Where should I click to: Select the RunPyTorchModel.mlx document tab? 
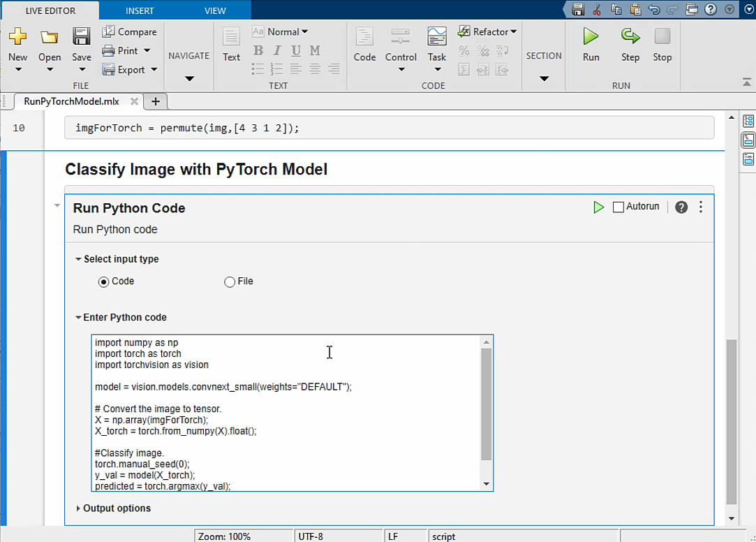coord(71,101)
